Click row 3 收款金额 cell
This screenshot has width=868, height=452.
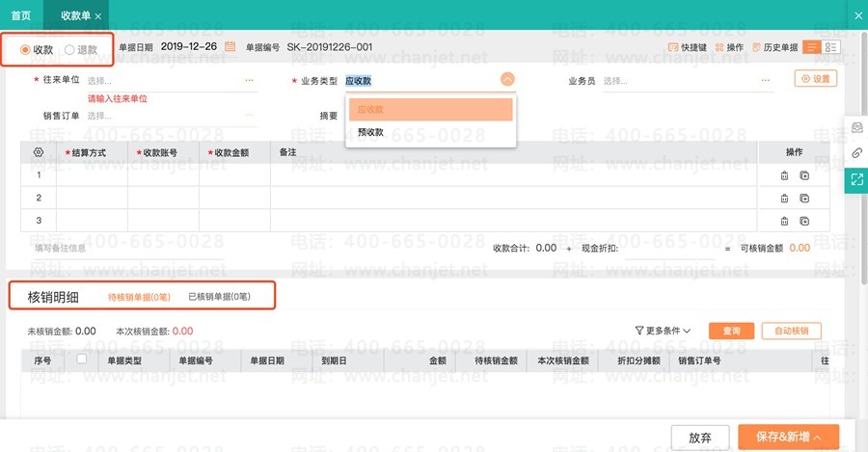tap(234, 220)
